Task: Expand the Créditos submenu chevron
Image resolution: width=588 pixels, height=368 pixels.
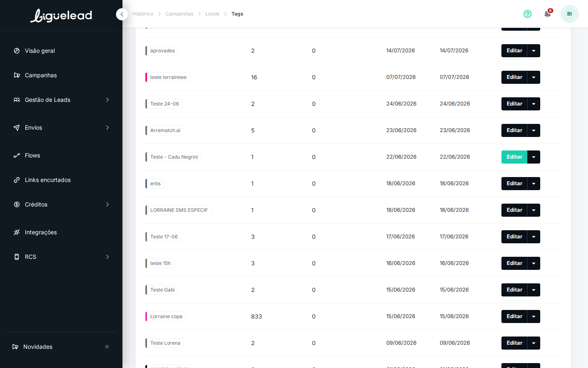Action: point(107,204)
